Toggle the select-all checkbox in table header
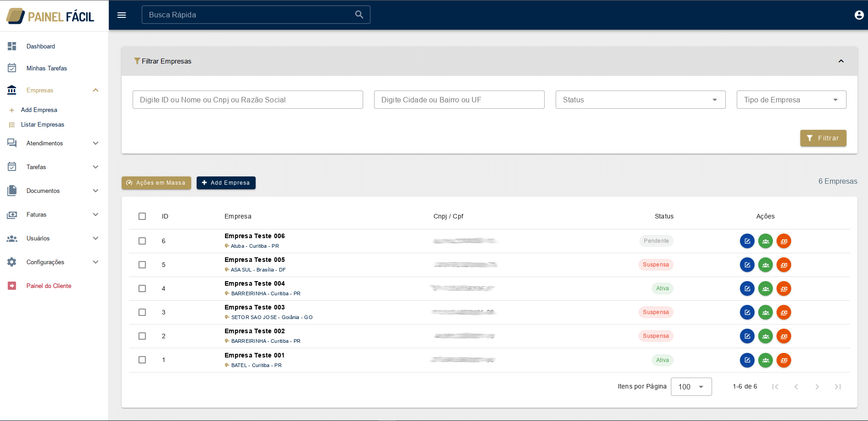Viewport: 868px width, 421px height. 142,216
